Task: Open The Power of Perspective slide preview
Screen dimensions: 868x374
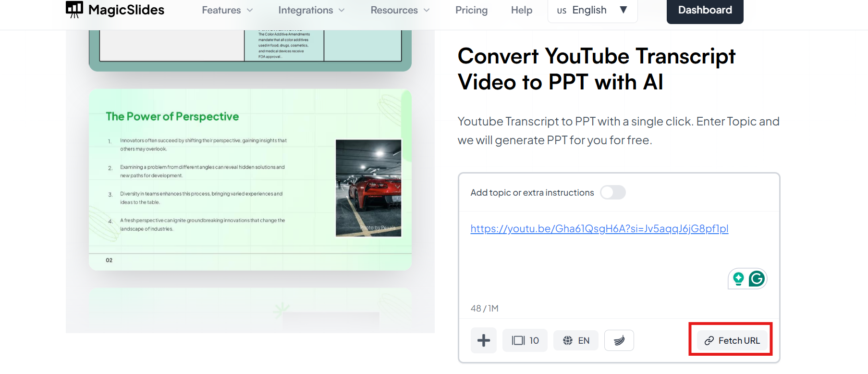Action: [x=250, y=179]
